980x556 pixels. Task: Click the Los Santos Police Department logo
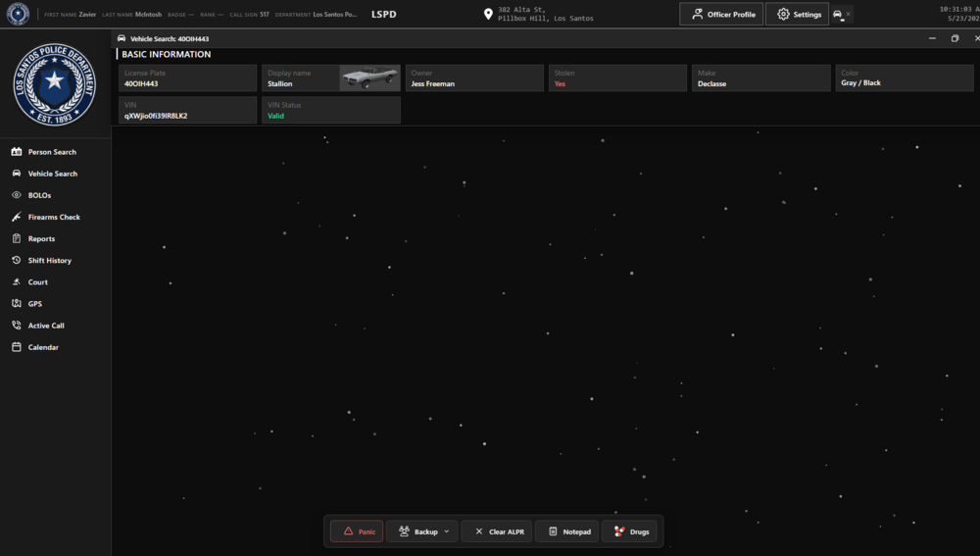[x=54, y=84]
